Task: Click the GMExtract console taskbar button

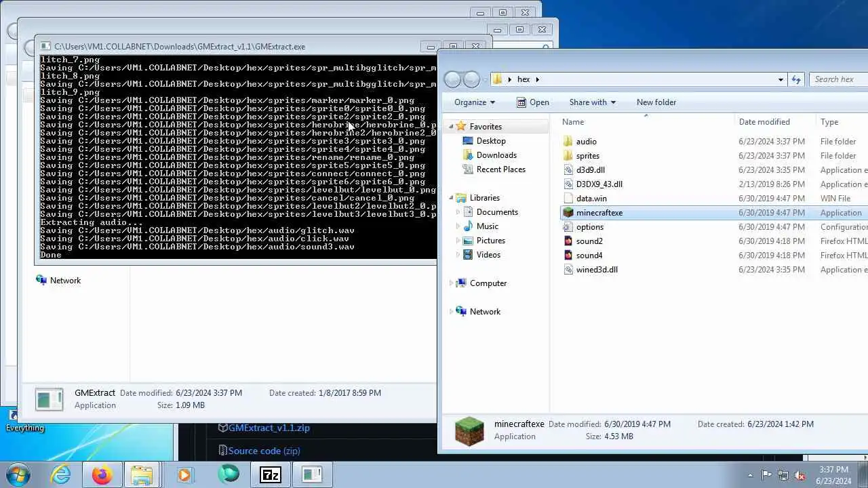Action: coord(312,474)
